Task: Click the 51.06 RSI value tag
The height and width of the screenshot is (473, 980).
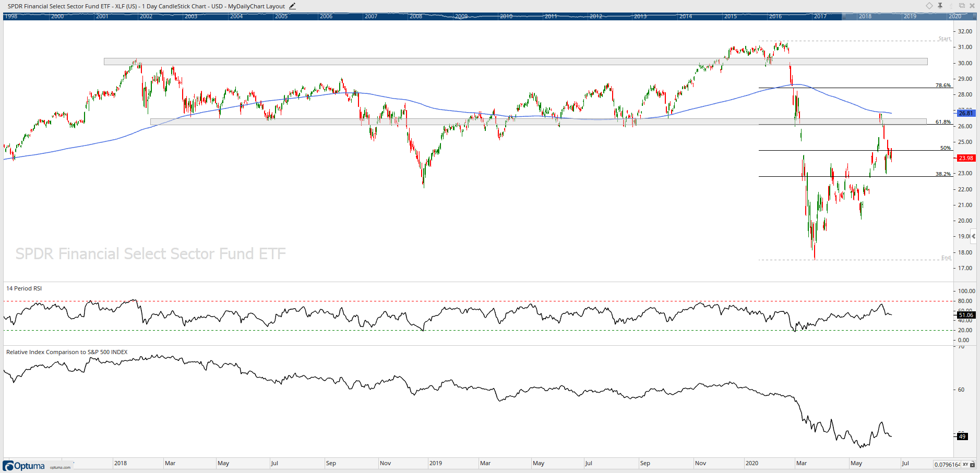Action: [x=965, y=315]
